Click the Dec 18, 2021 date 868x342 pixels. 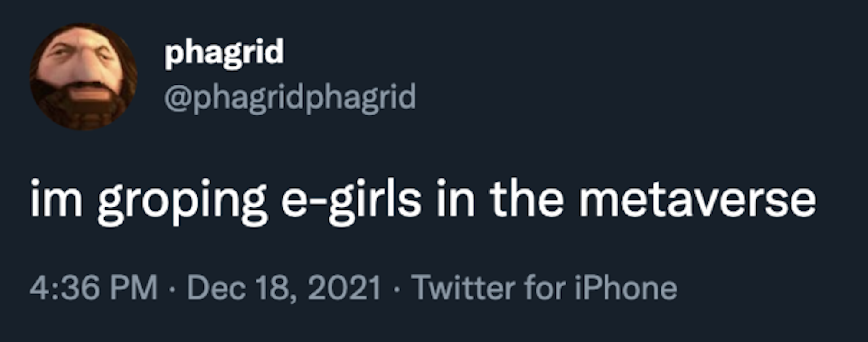tap(284, 287)
